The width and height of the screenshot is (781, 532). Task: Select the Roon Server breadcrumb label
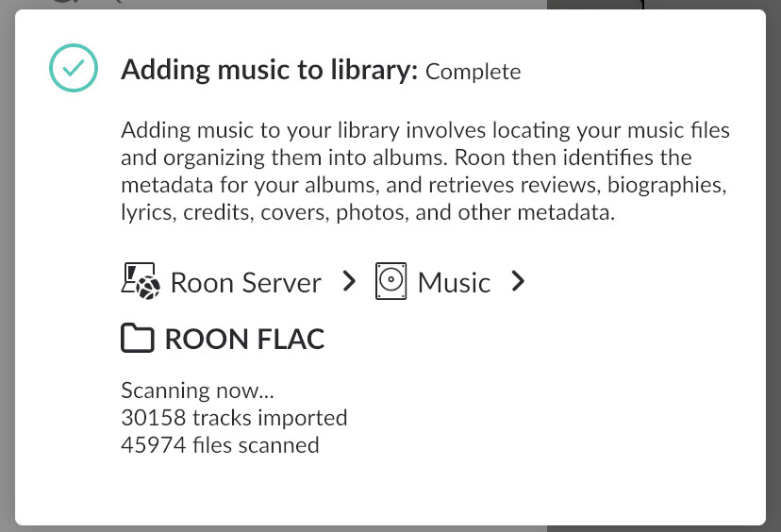(245, 282)
